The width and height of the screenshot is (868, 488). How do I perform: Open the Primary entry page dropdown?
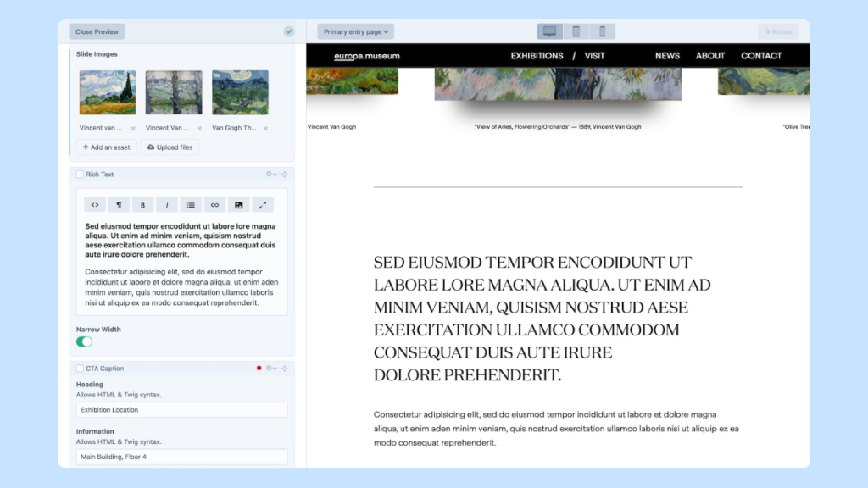[x=355, y=31]
